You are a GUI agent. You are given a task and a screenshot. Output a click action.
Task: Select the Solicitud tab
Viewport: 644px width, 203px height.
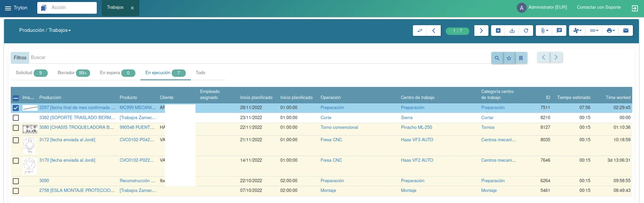click(x=32, y=73)
